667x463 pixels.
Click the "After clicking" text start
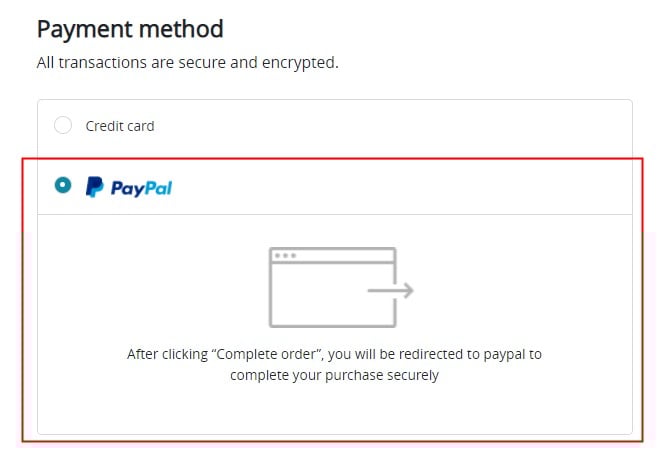pyautogui.click(x=157, y=354)
